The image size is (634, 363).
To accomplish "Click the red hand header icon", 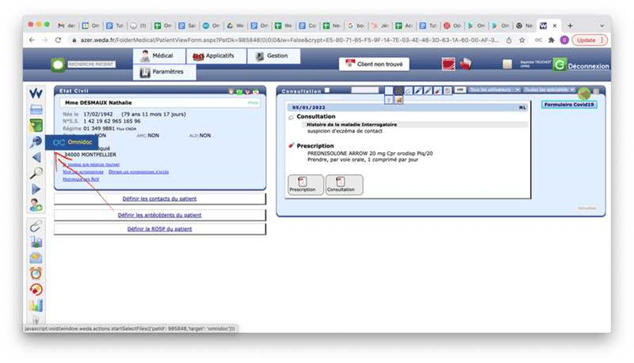I will [x=465, y=63].
